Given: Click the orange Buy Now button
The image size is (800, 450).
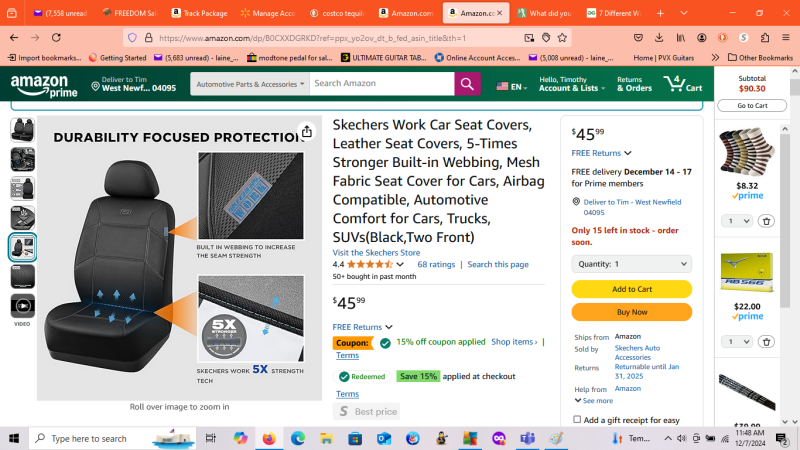Looking at the screenshot, I should 631,312.
